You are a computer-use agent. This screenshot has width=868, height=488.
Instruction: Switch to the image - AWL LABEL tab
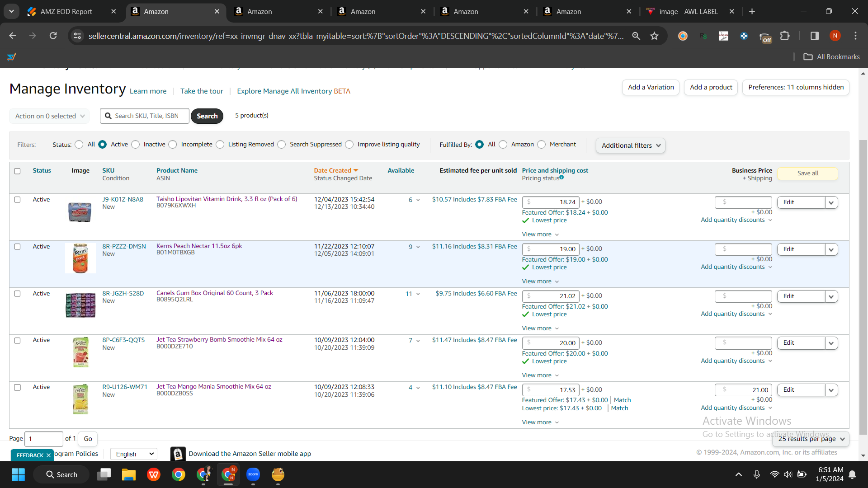(x=689, y=11)
